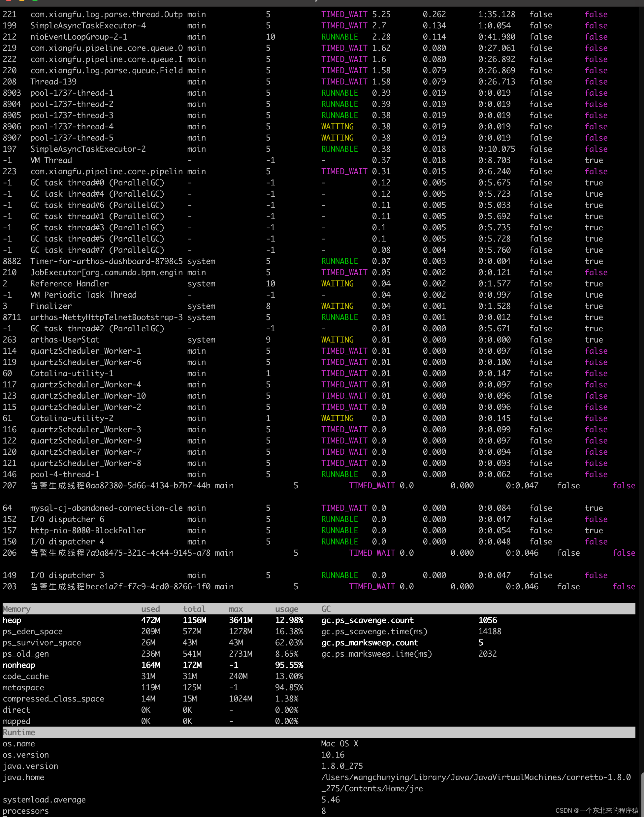Select GC task thread#0 (ParallelGC) row
644x817 pixels.
tap(97, 183)
